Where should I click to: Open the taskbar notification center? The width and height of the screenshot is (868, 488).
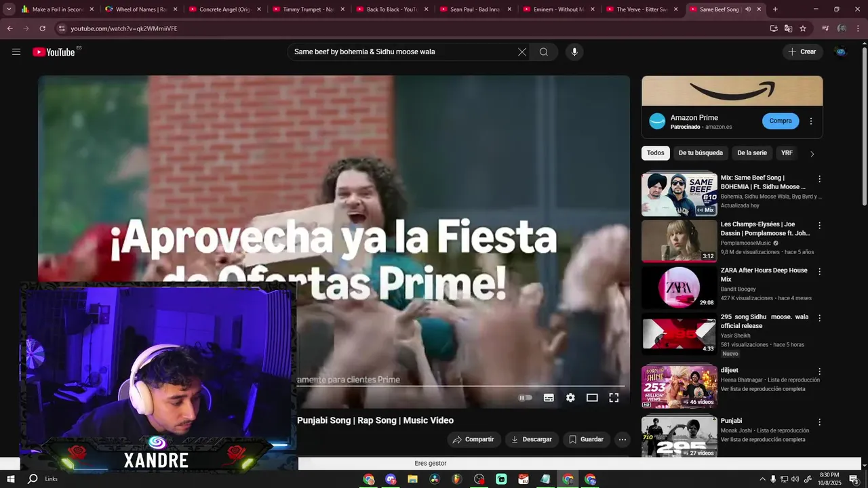click(x=853, y=479)
